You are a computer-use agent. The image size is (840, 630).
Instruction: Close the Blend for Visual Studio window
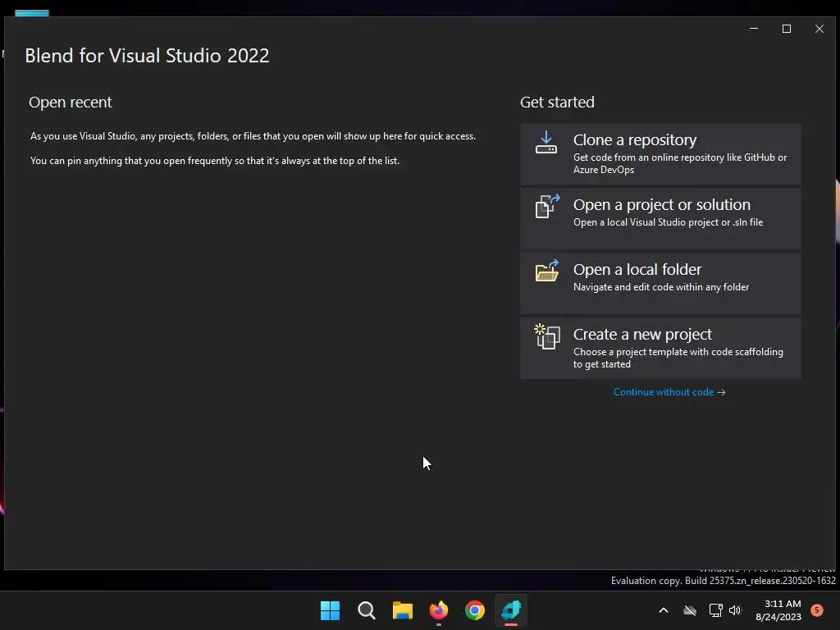819,29
